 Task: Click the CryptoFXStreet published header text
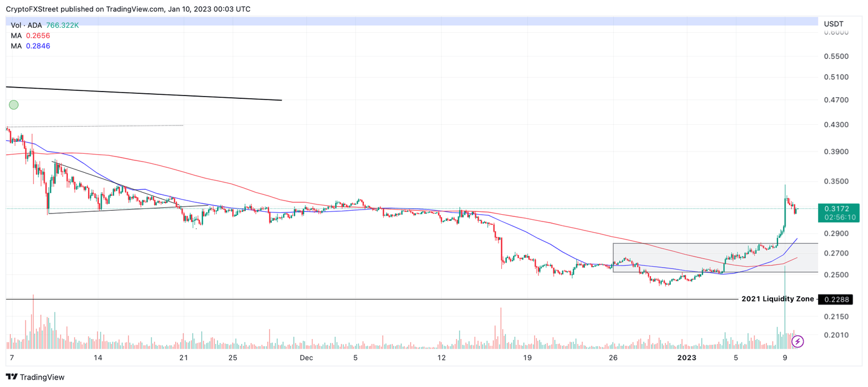[x=128, y=9]
